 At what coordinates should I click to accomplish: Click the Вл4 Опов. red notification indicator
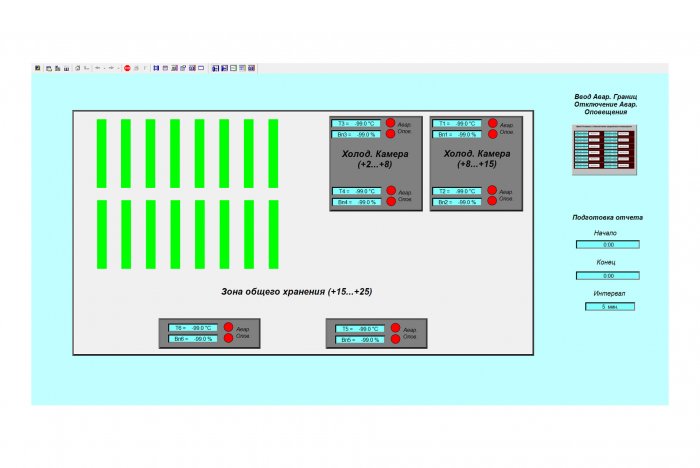[391, 201]
